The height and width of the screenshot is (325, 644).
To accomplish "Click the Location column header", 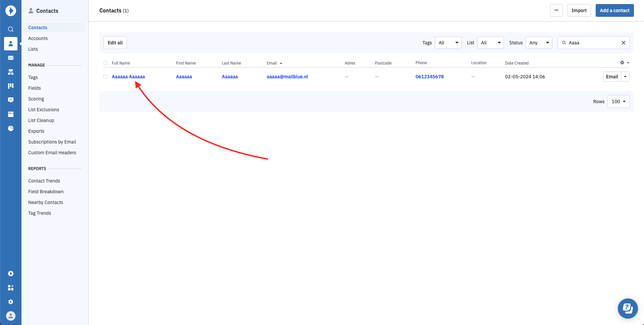I will [x=479, y=63].
